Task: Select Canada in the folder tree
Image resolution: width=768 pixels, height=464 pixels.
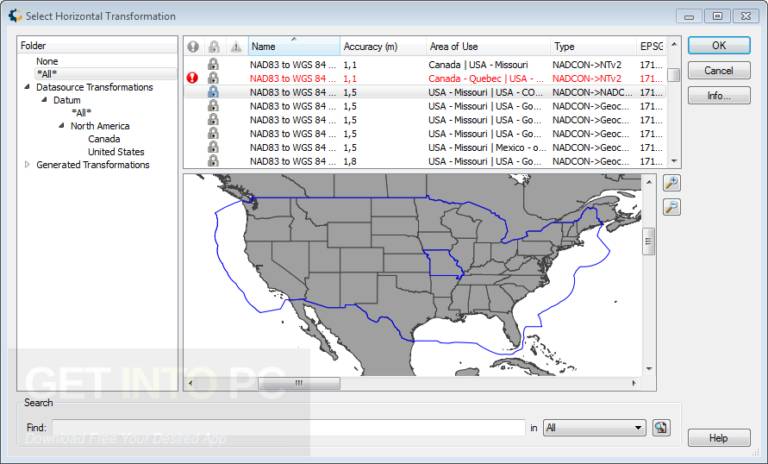Action: click(x=104, y=139)
